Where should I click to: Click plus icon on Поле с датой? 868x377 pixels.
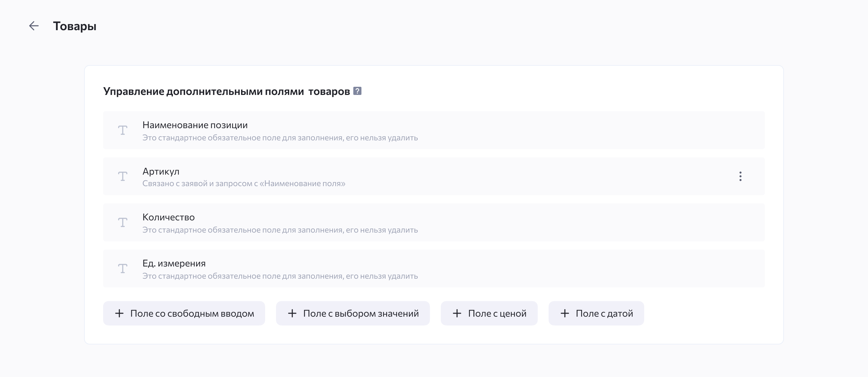[565, 313]
